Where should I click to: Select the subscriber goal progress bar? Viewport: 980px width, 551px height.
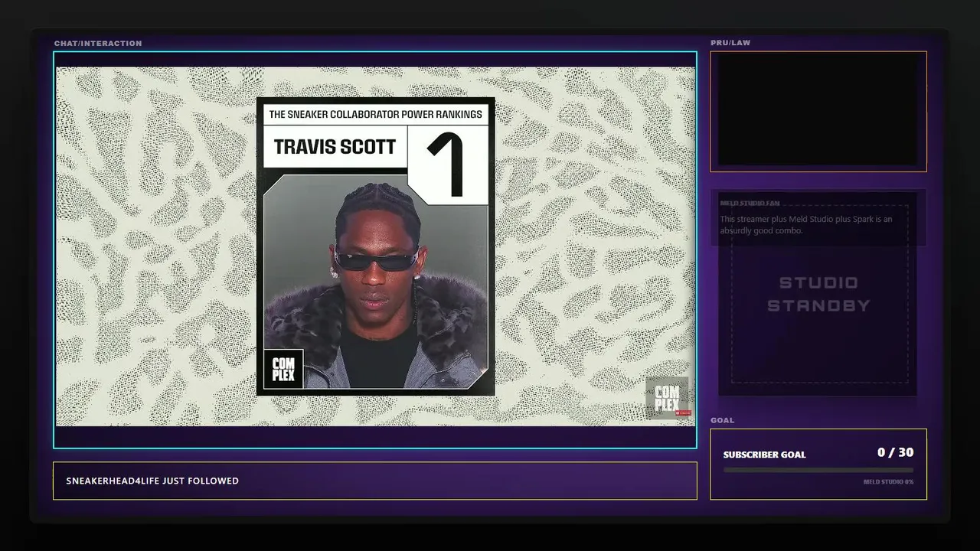pos(818,470)
